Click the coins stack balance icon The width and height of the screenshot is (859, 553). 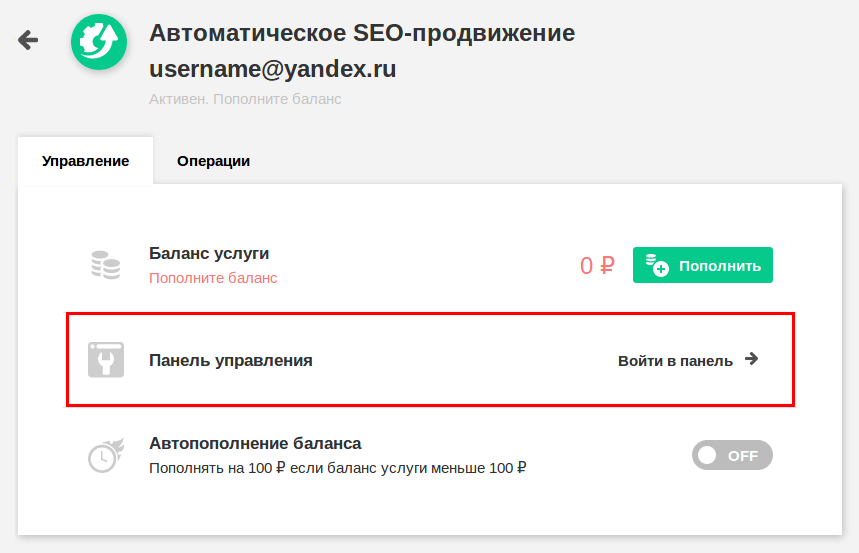coord(106,265)
